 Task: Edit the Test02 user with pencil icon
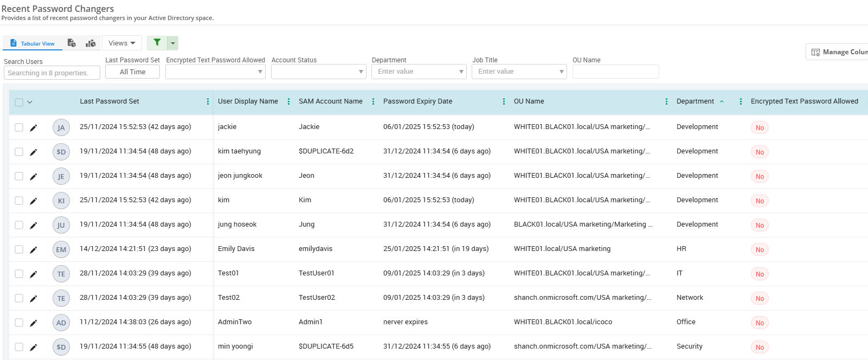coord(33,299)
